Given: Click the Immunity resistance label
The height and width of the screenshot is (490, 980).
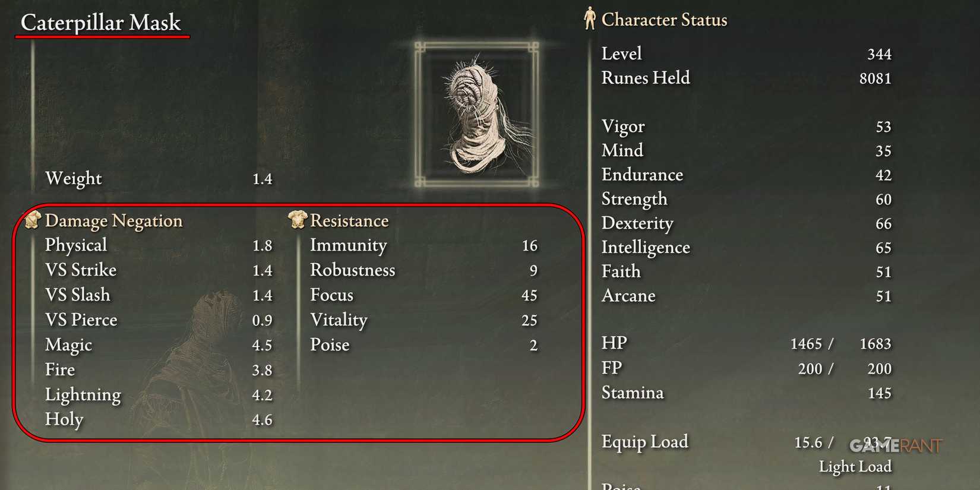Looking at the screenshot, I should point(348,245).
